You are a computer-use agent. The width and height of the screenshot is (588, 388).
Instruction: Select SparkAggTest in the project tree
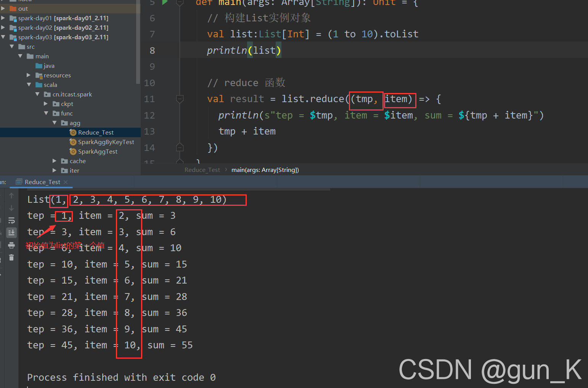98,151
